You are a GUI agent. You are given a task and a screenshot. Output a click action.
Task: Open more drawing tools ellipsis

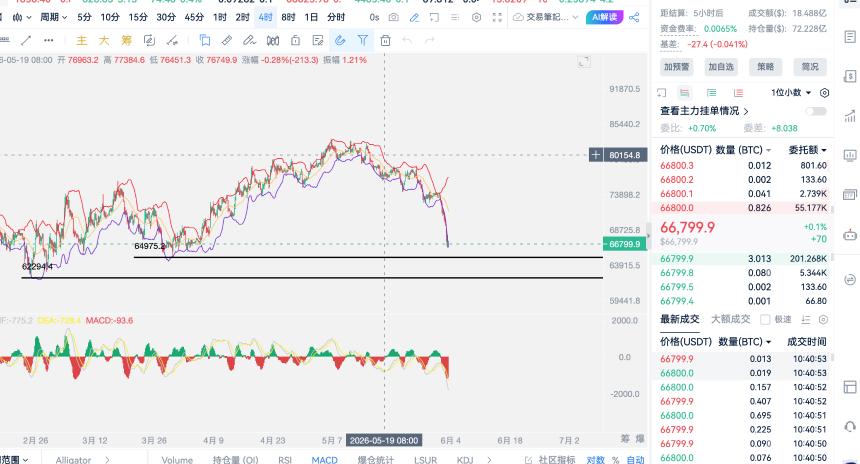[x=49, y=41]
